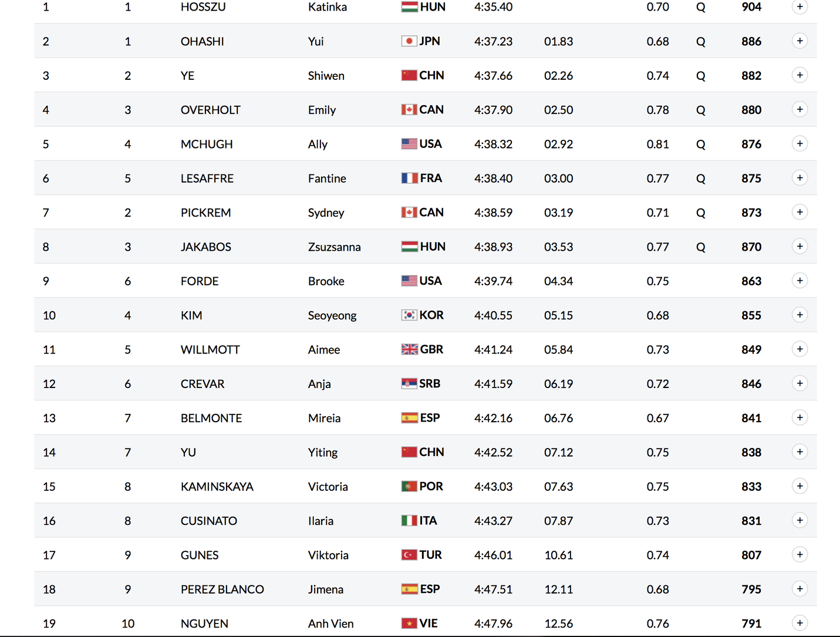840x637 pixels.
Task: Click plus icon on WILLMOTT Aimee row
Action: click(799, 349)
